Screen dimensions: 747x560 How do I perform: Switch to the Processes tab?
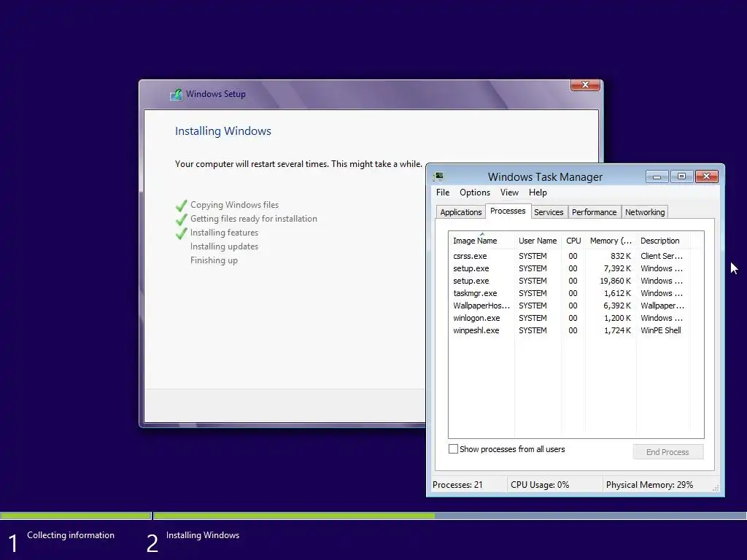508,211
